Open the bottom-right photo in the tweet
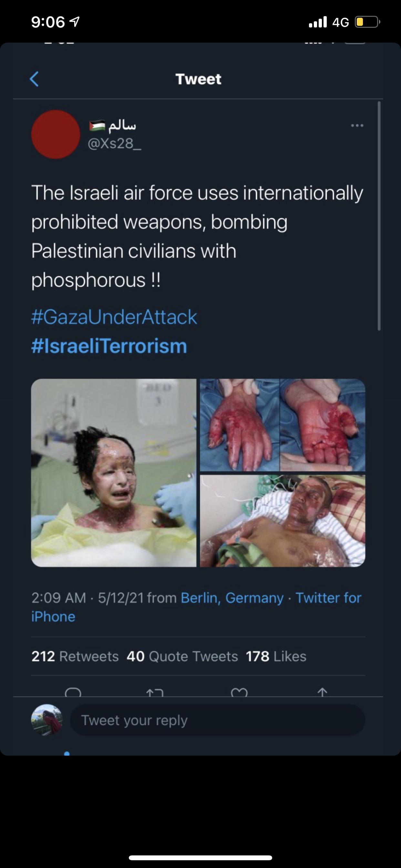The image size is (401, 868). (x=283, y=521)
